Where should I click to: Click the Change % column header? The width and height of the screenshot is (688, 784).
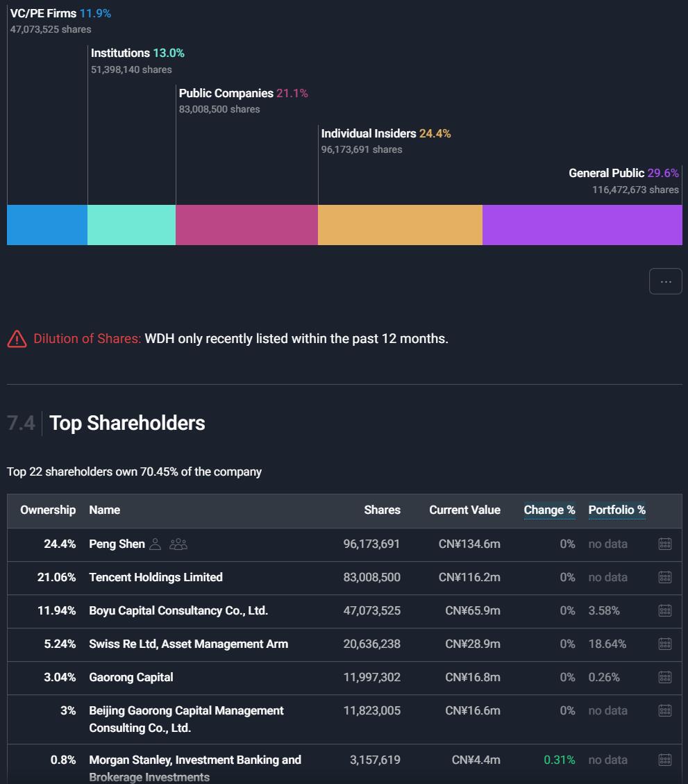click(549, 510)
